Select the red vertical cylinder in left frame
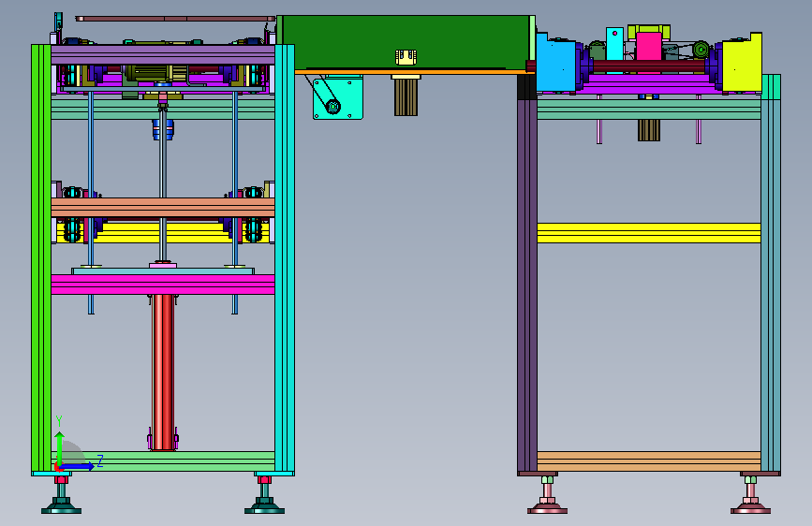Image resolution: width=812 pixels, height=526 pixels. [x=163, y=373]
